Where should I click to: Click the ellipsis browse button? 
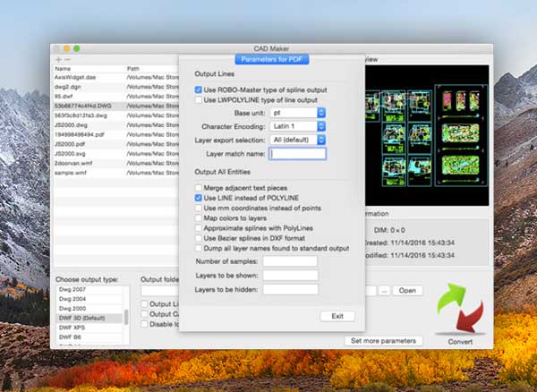tap(384, 291)
